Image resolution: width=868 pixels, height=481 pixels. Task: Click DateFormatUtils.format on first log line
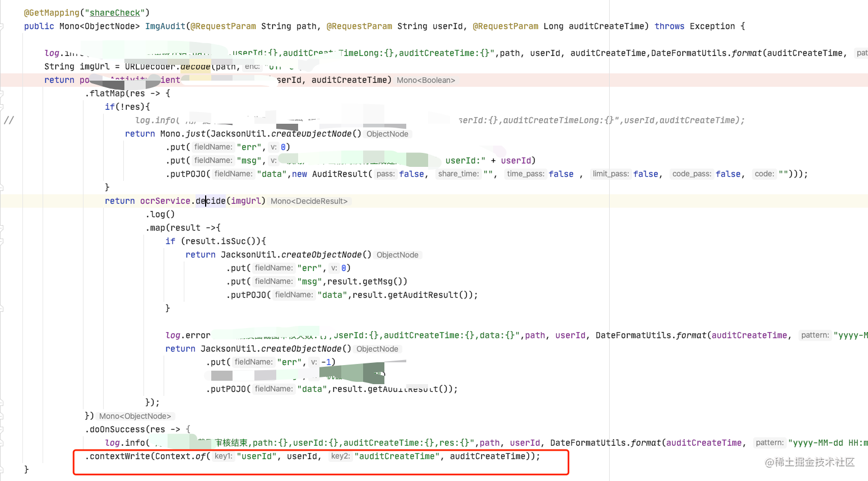(706, 53)
